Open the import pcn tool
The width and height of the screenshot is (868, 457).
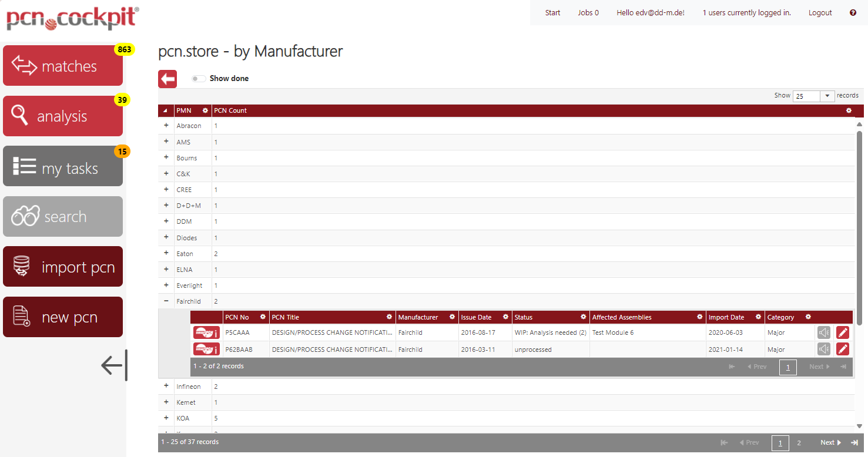[x=62, y=266]
